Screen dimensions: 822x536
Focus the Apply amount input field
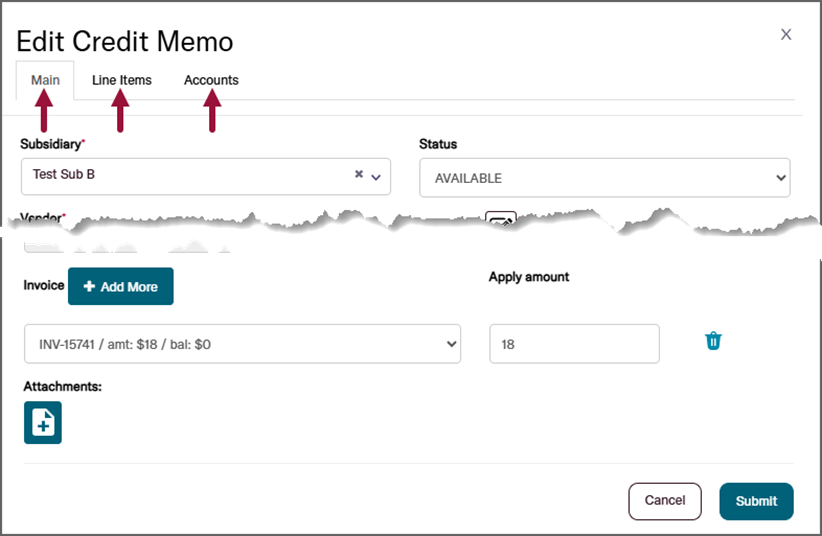point(574,344)
